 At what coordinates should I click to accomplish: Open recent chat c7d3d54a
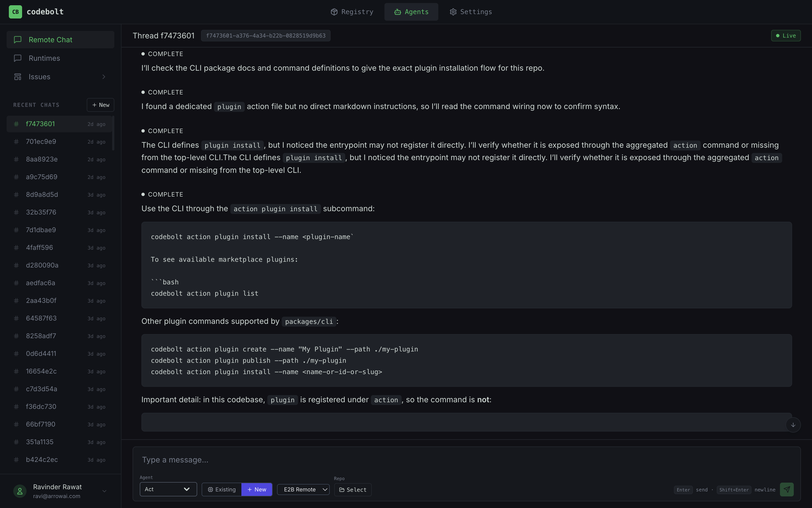pyautogui.click(x=59, y=389)
